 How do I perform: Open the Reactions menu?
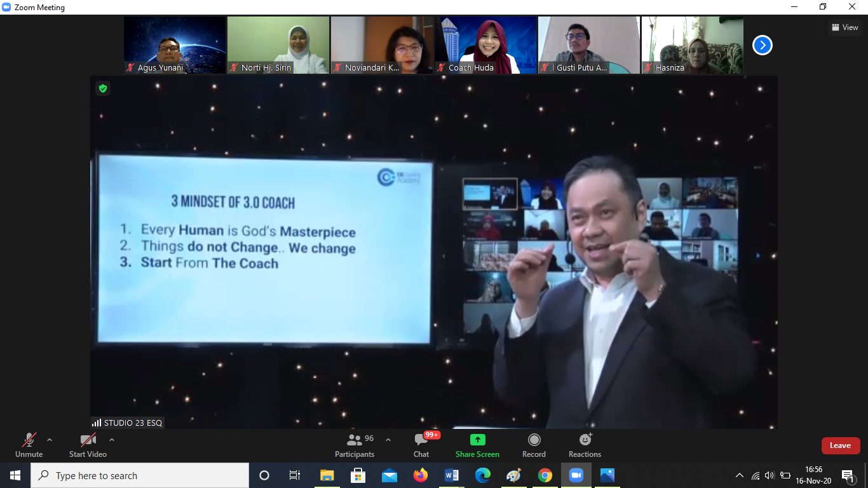click(585, 440)
